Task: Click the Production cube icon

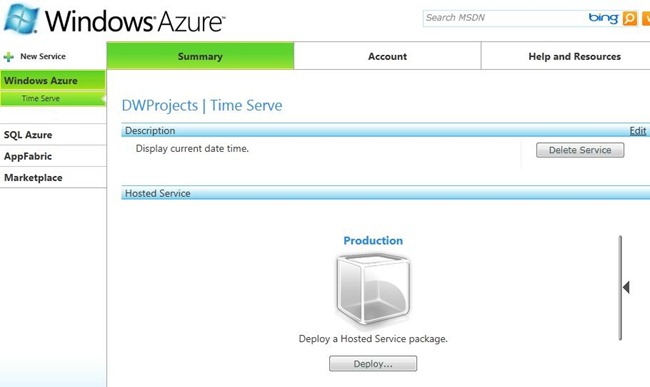Action: pyautogui.click(x=373, y=289)
